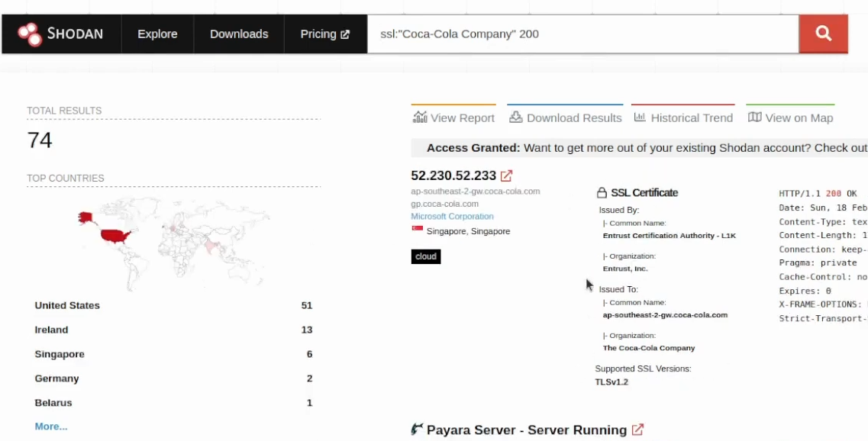Open the Microsoft Corporation organization link
The image size is (868, 441).
[x=452, y=216]
